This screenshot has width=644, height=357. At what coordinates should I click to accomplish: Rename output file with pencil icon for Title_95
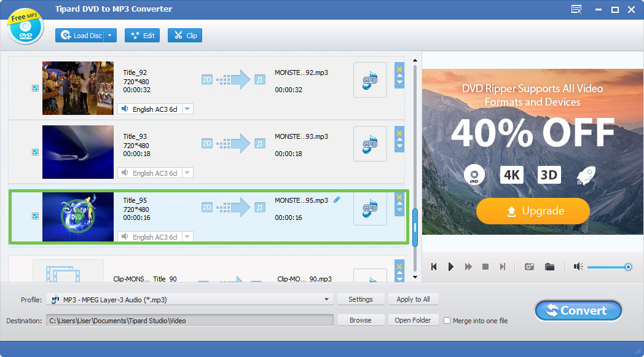pyautogui.click(x=337, y=200)
